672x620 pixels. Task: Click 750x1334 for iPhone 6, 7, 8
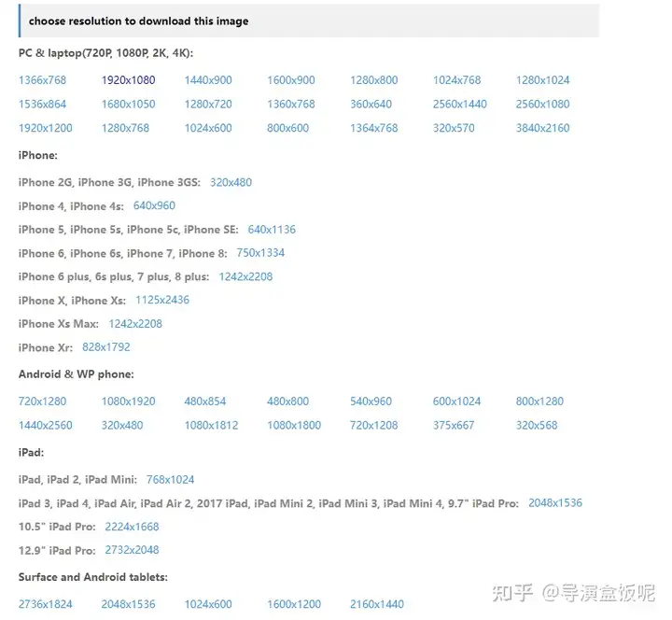click(x=260, y=253)
